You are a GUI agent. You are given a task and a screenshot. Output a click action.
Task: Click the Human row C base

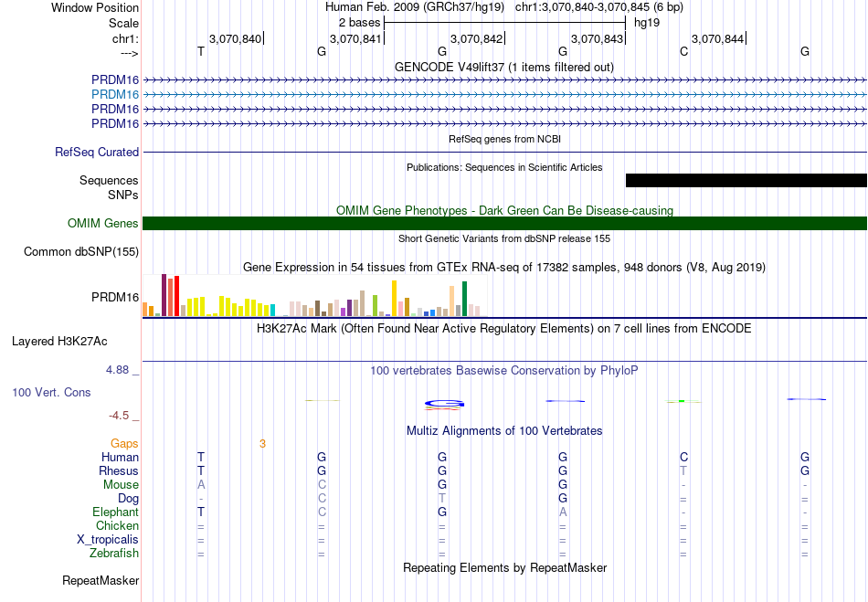coord(683,457)
